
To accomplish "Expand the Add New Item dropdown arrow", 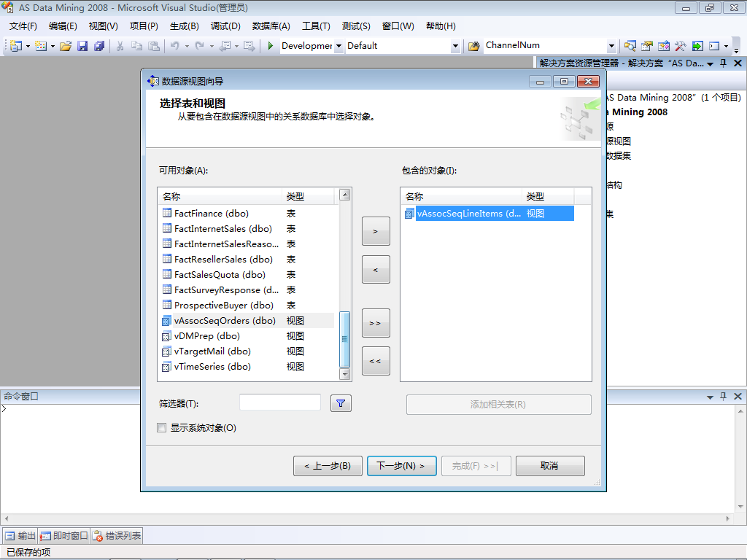I will [x=53, y=46].
